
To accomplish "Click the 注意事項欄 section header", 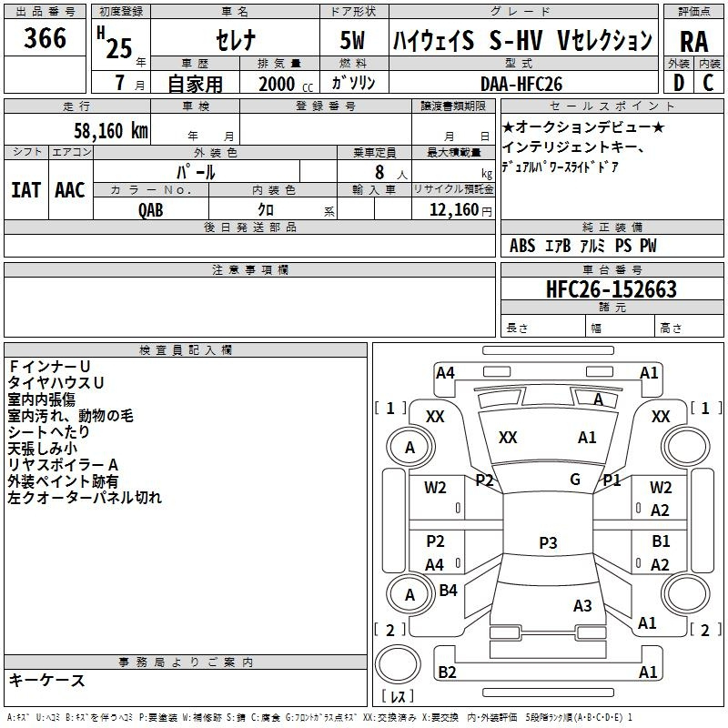I will (249, 269).
